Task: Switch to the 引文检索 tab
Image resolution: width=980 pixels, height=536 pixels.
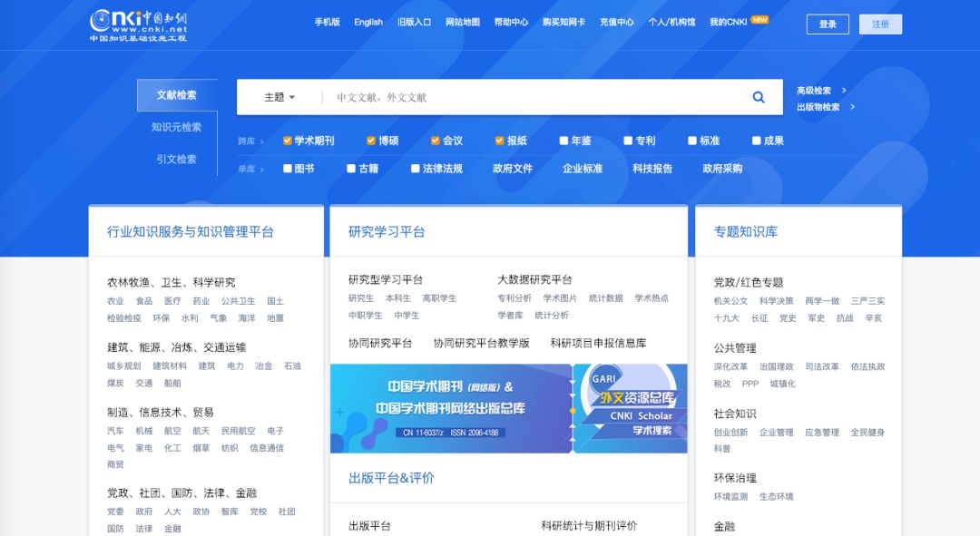Action: tap(176, 159)
